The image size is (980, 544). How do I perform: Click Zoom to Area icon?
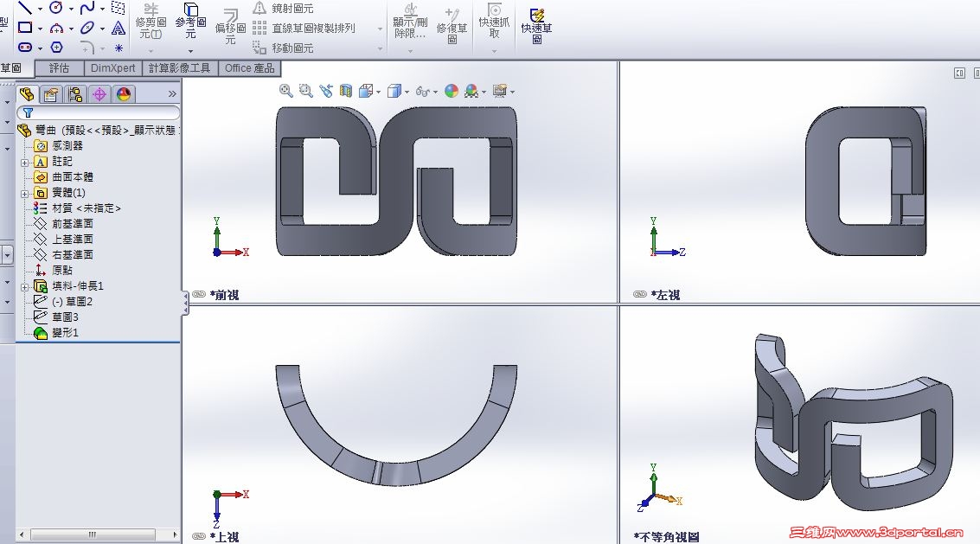click(x=305, y=92)
